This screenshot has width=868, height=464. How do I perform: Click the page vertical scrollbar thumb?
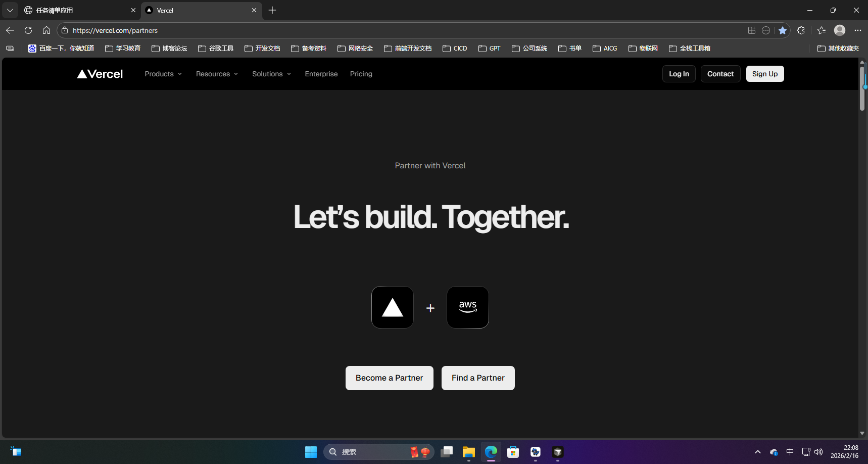(x=862, y=88)
